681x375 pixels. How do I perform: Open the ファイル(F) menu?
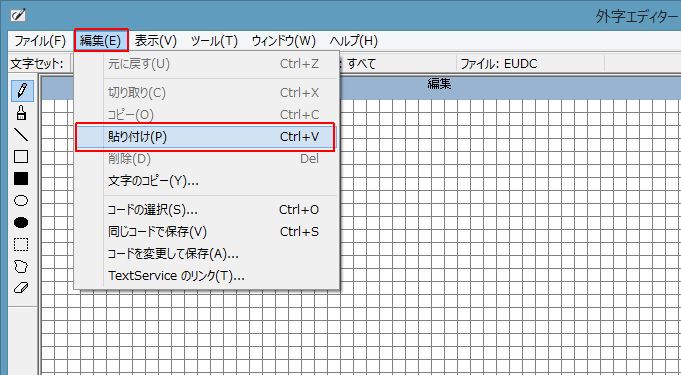tap(40, 41)
